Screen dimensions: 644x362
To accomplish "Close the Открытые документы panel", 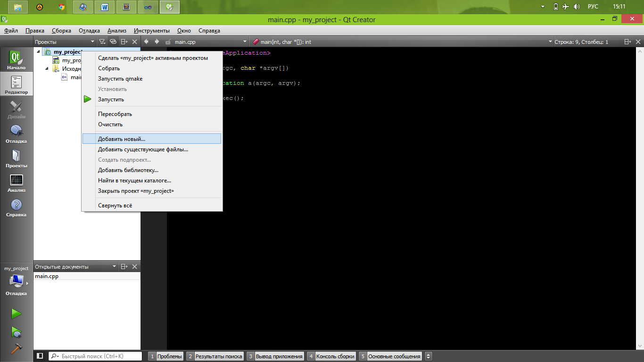I will (135, 267).
